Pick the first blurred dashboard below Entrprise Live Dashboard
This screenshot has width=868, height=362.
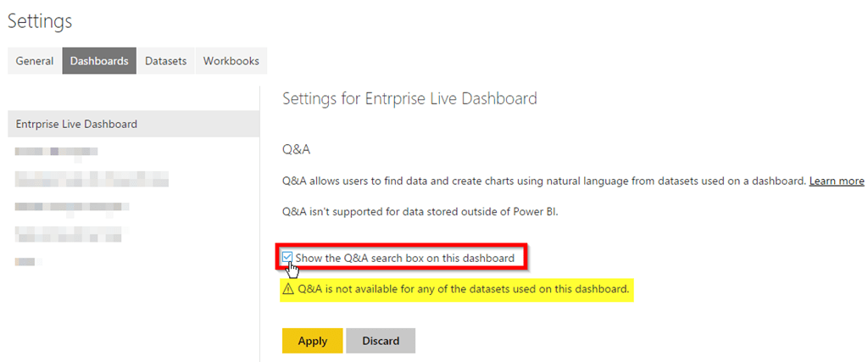56,152
